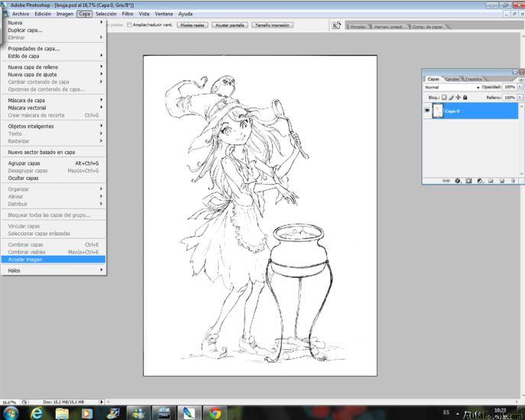This screenshot has height=420, width=525.
Task: Toggle lock image pixels brush icon
Action: pyautogui.click(x=451, y=98)
